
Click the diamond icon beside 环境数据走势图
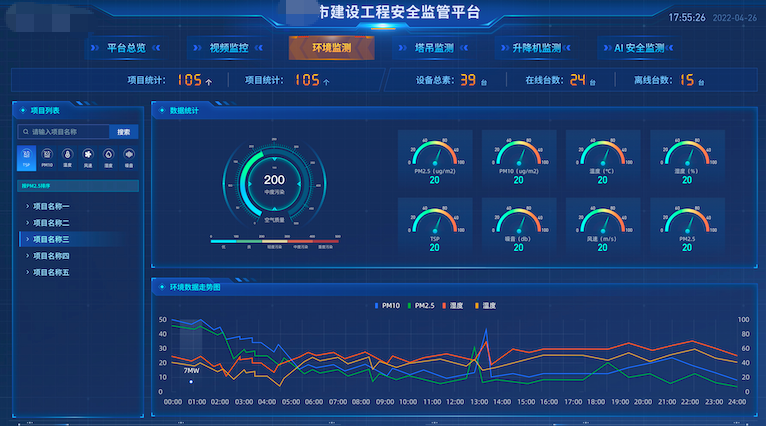162,287
